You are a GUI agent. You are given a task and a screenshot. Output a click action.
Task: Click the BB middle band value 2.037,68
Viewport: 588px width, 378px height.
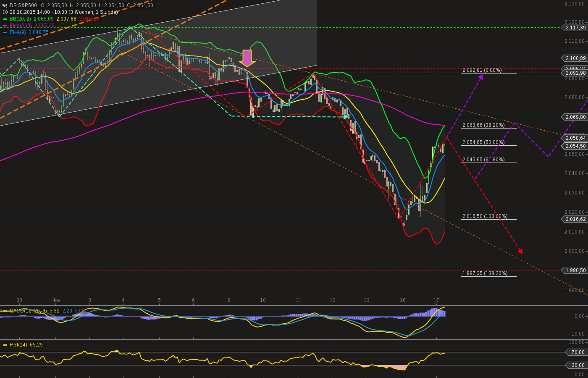67,19
